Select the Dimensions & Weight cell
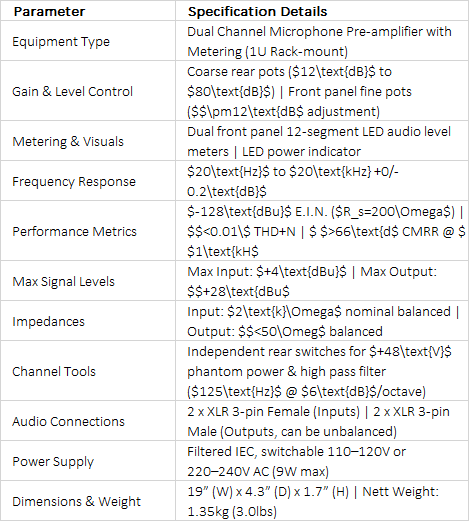 click(x=88, y=501)
